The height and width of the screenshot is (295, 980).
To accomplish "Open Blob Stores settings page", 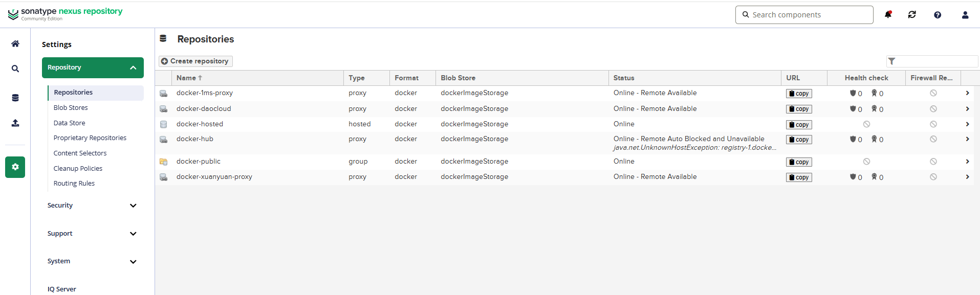I will 71,108.
